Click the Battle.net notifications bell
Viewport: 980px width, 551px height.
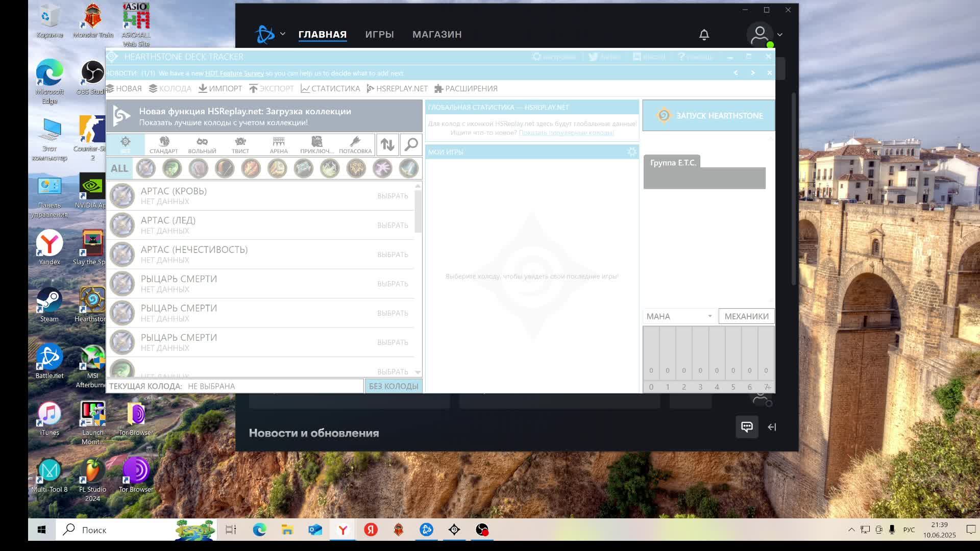click(x=704, y=35)
